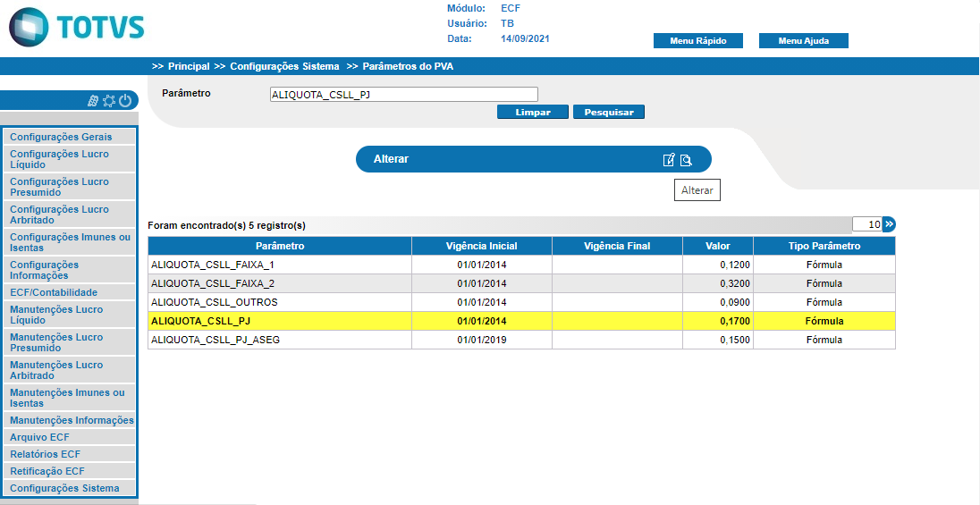This screenshot has width=980, height=505.
Task: Click the edit pencil icon in the Alterar bar
Action: coord(669,159)
